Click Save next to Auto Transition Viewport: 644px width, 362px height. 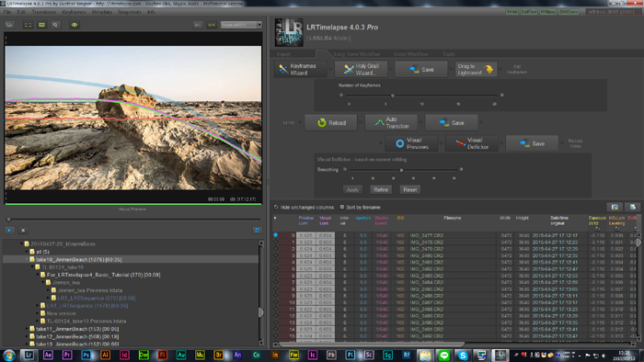click(x=452, y=122)
